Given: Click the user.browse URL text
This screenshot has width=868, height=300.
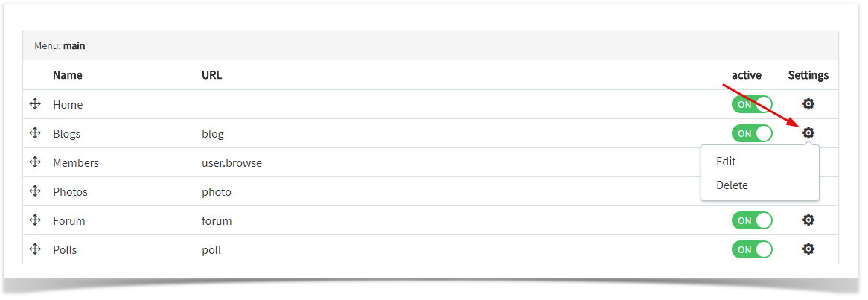Looking at the screenshot, I should (232, 163).
